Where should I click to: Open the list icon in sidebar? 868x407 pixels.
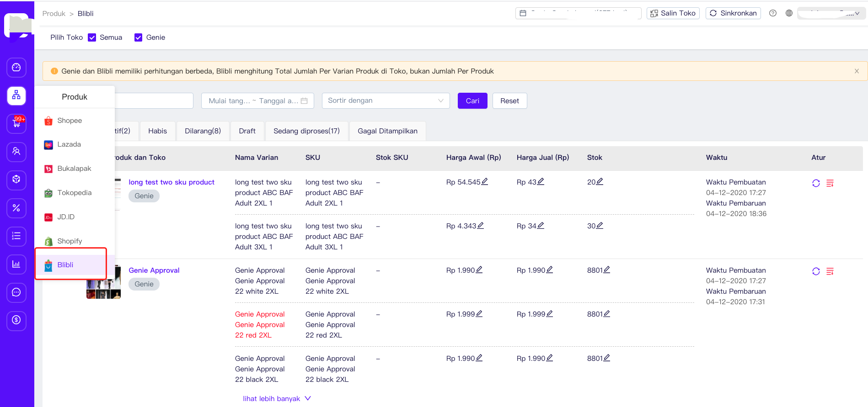[16, 236]
